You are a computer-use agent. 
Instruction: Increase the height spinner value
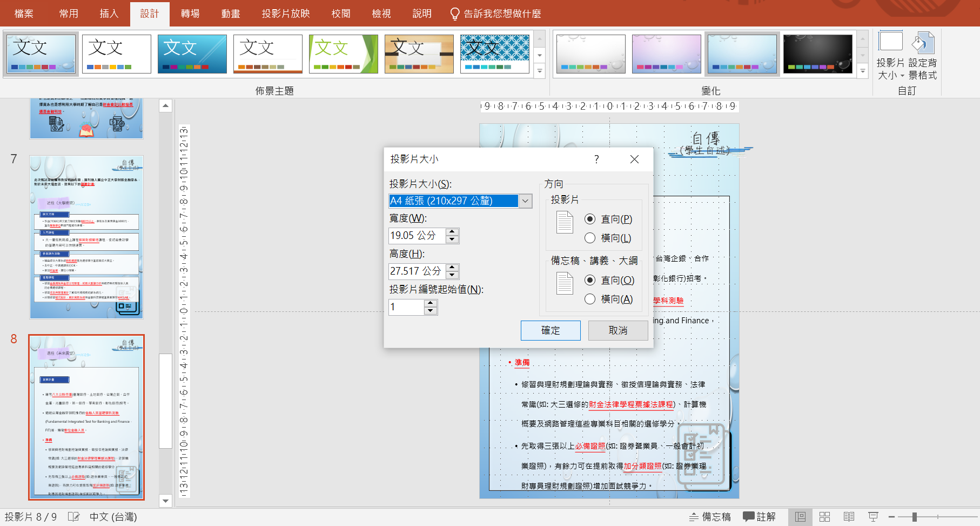click(453, 268)
